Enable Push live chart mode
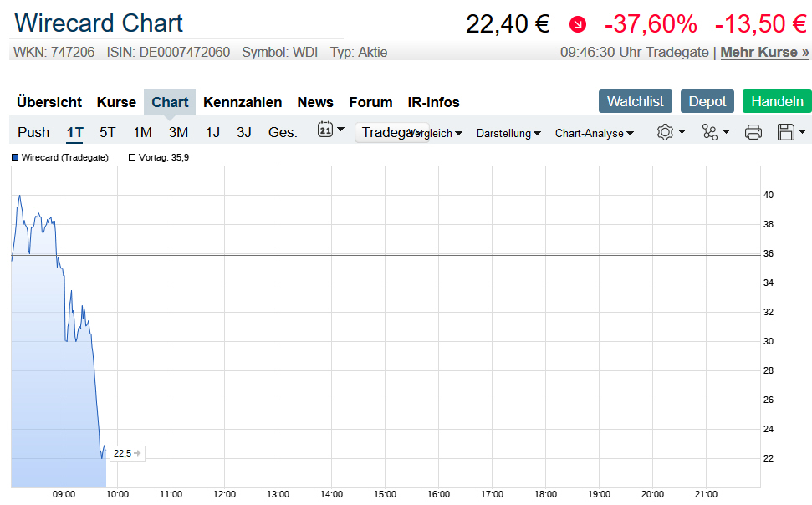Viewport: 812px width, 505px height. pyautogui.click(x=33, y=132)
